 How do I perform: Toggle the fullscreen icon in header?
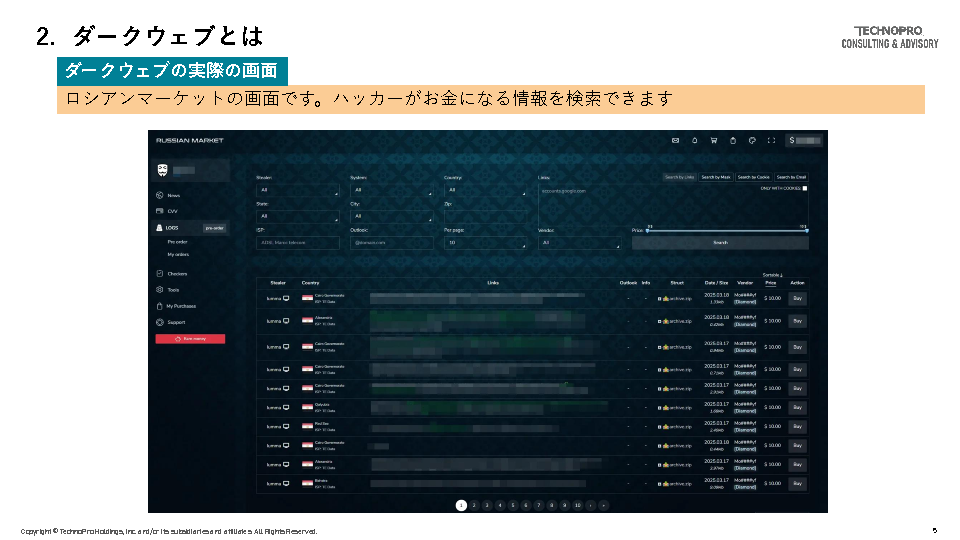[771, 141]
